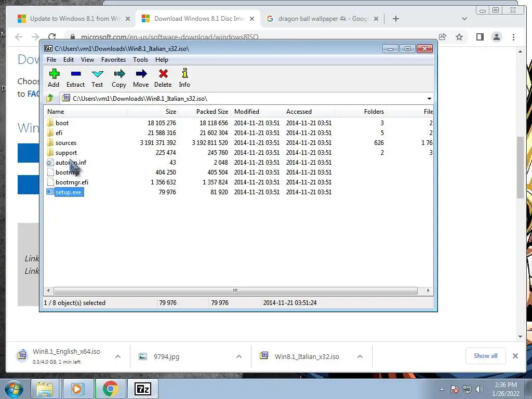532x399 pixels.
Task: Open volume control in system tray
Action: [480, 389]
